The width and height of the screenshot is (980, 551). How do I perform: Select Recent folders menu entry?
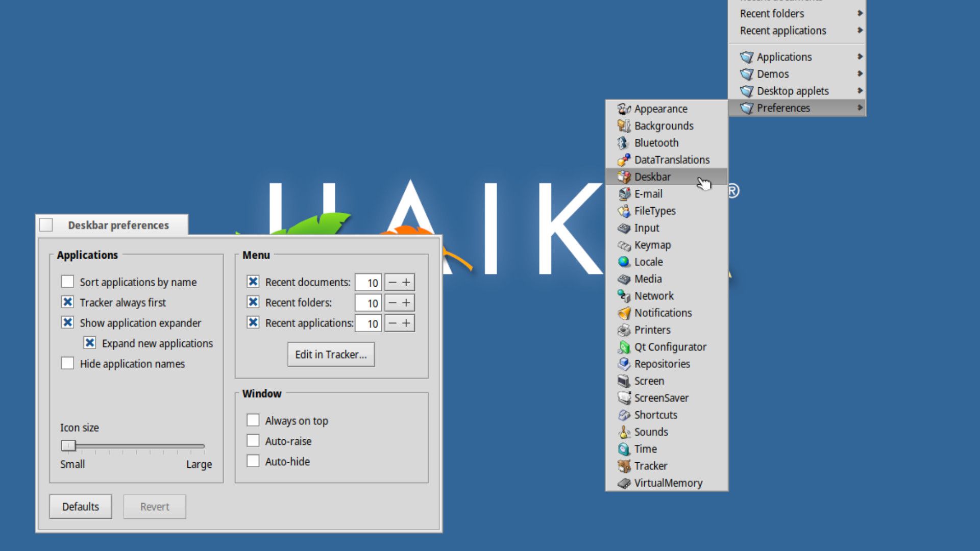tap(797, 13)
